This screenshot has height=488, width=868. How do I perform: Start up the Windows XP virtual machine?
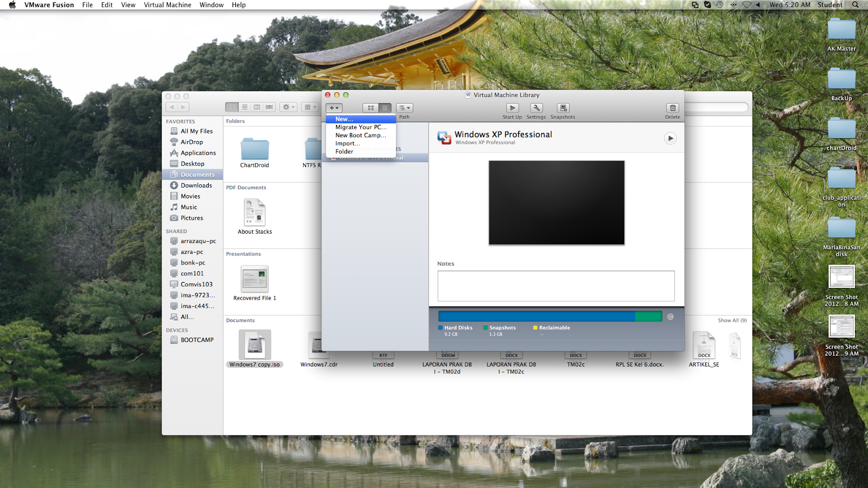(x=512, y=108)
